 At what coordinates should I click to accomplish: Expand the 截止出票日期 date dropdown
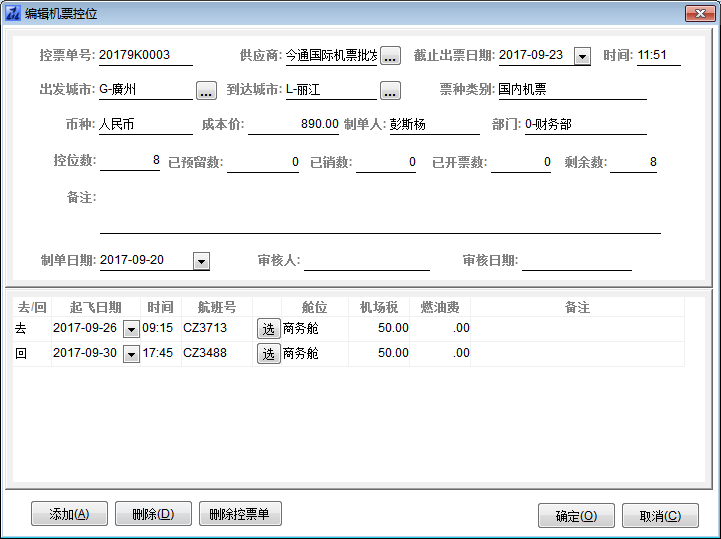pos(583,56)
